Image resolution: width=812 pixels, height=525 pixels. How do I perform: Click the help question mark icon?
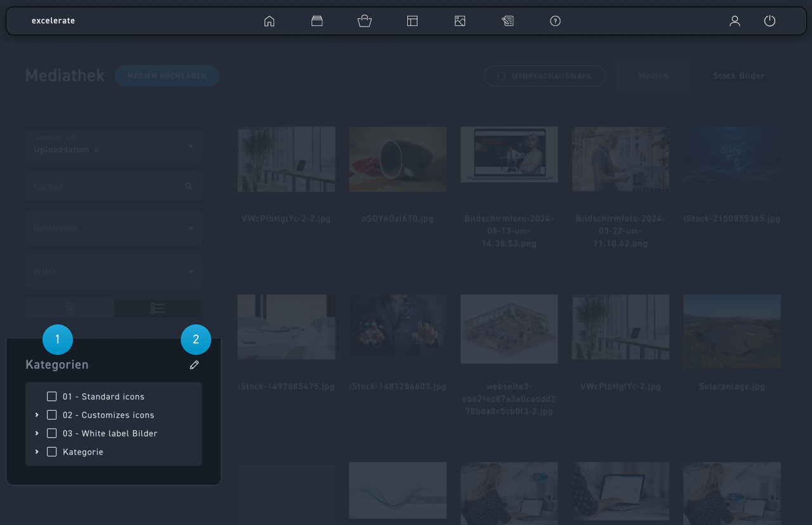555,21
